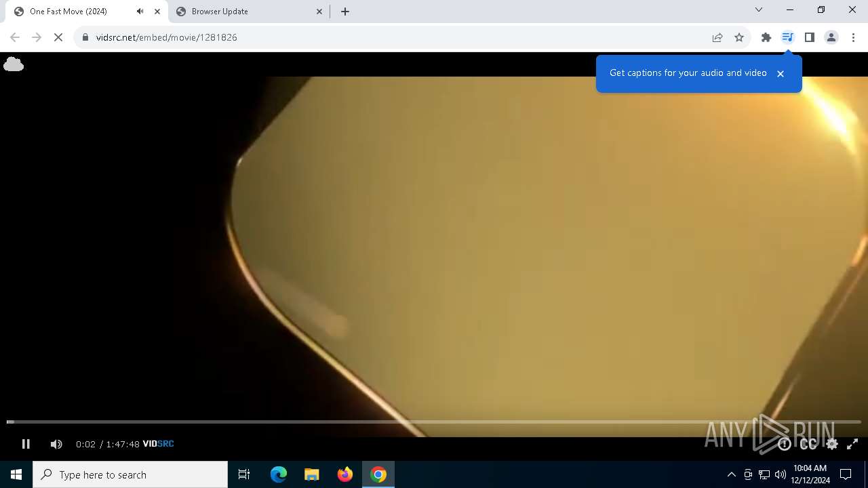Restore down the Chrome window
Screen dimensions: 868x488
click(x=821, y=10)
